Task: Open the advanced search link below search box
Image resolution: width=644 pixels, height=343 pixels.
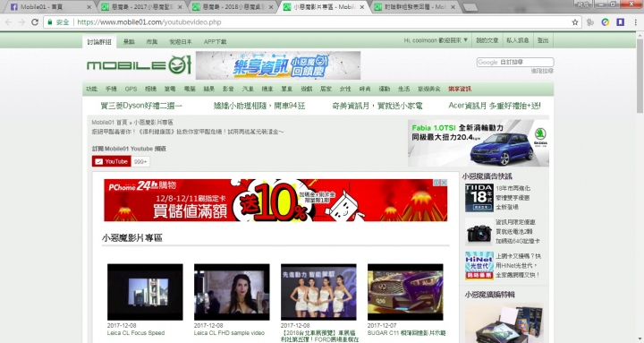Action: point(542,71)
